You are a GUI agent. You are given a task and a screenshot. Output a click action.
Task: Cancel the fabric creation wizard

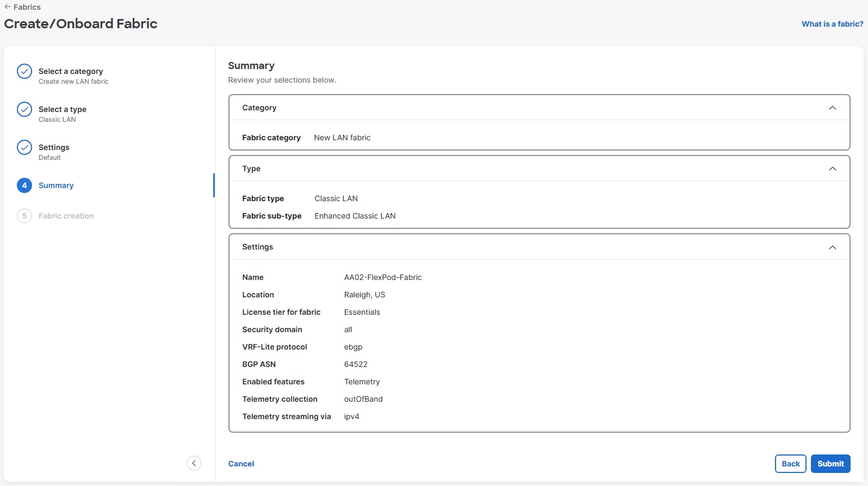(x=241, y=464)
